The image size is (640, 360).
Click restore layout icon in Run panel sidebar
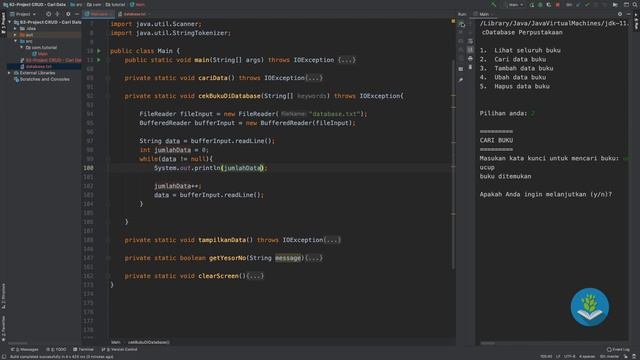tap(461, 69)
